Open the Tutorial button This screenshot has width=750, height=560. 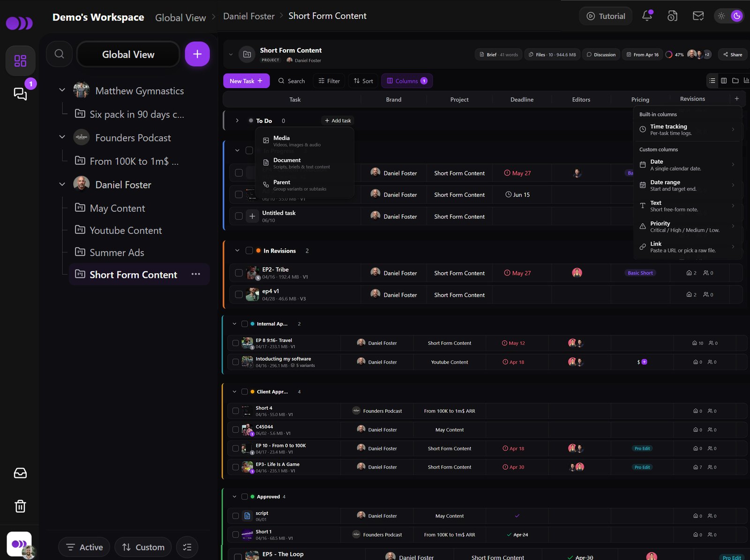tap(606, 16)
